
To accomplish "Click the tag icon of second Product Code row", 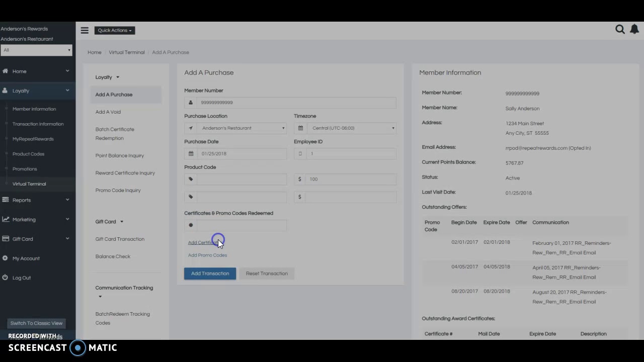I will coord(191,197).
